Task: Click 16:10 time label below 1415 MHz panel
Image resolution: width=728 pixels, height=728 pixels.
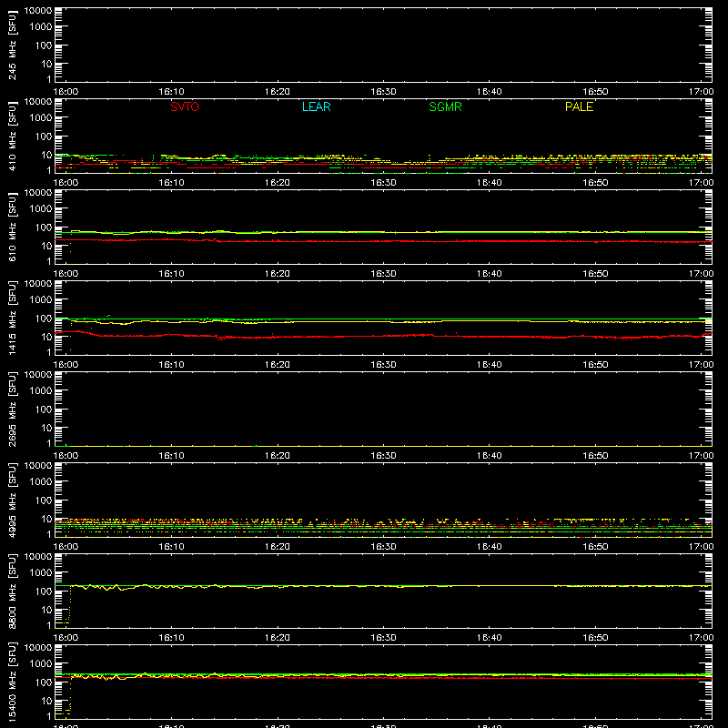Action: (171, 365)
